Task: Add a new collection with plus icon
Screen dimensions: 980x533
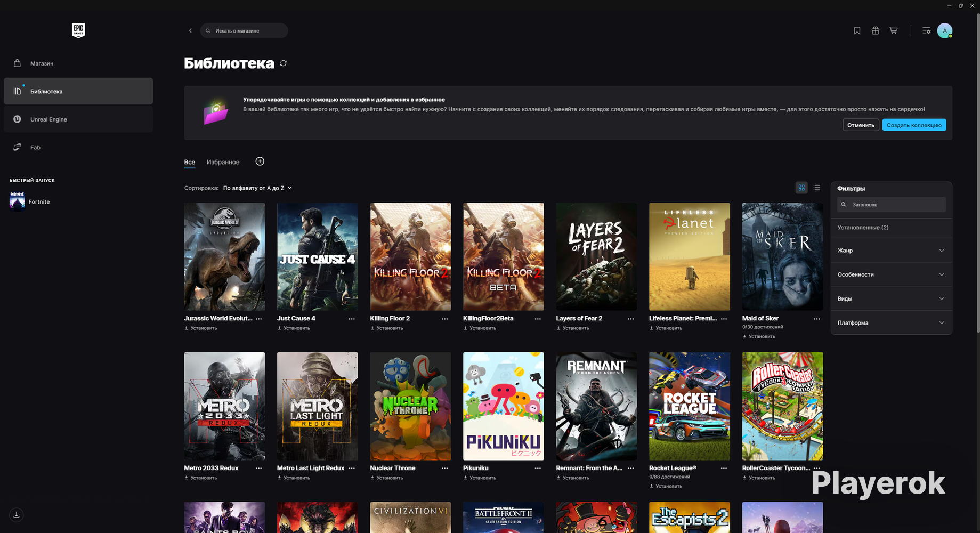Action: click(260, 161)
